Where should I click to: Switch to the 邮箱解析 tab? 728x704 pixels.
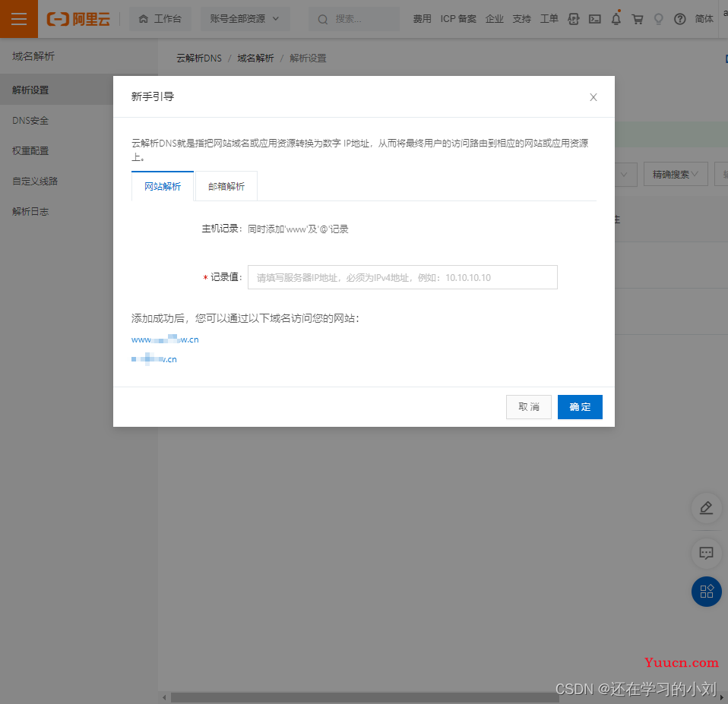226,187
